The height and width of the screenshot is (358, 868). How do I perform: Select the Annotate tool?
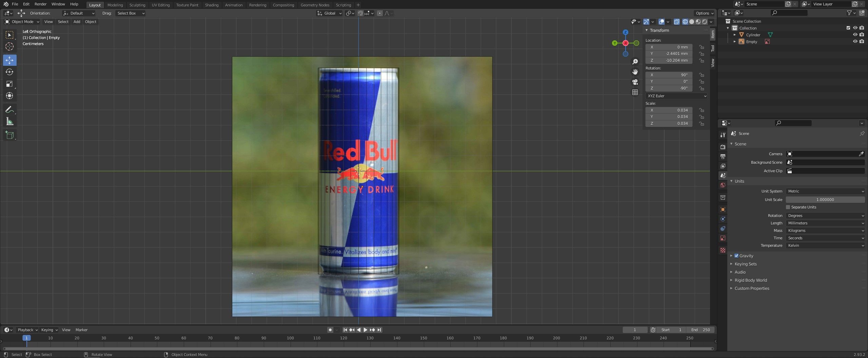pyautogui.click(x=9, y=110)
